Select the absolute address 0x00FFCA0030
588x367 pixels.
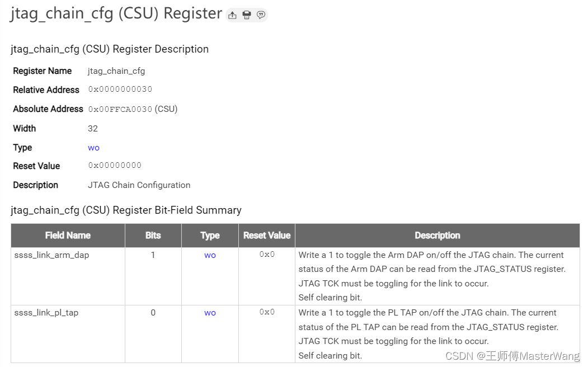[x=120, y=109]
